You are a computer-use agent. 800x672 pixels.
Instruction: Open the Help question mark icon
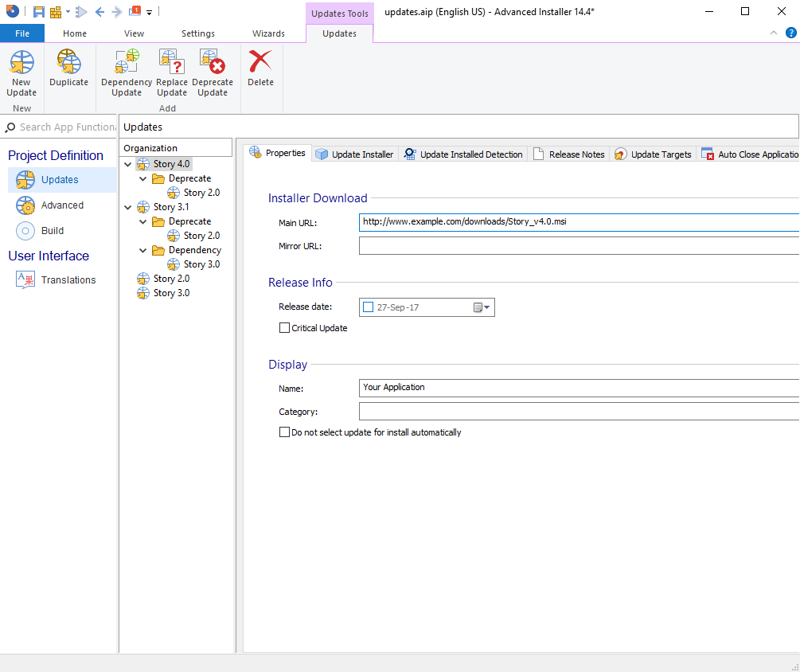790,33
